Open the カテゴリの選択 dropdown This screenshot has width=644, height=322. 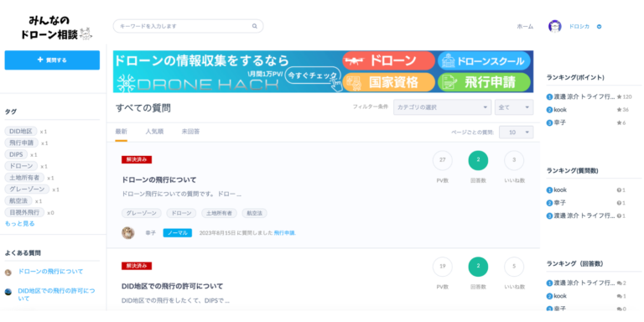click(x=443, y=107)
